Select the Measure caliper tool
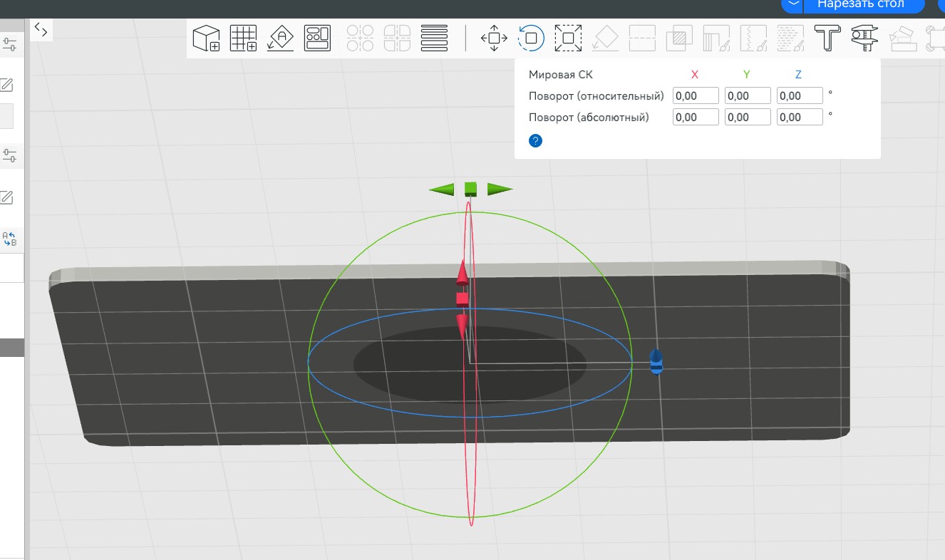The width and height of the screenshot is (945, 560). pyautogui.click(x=864, y=38)
